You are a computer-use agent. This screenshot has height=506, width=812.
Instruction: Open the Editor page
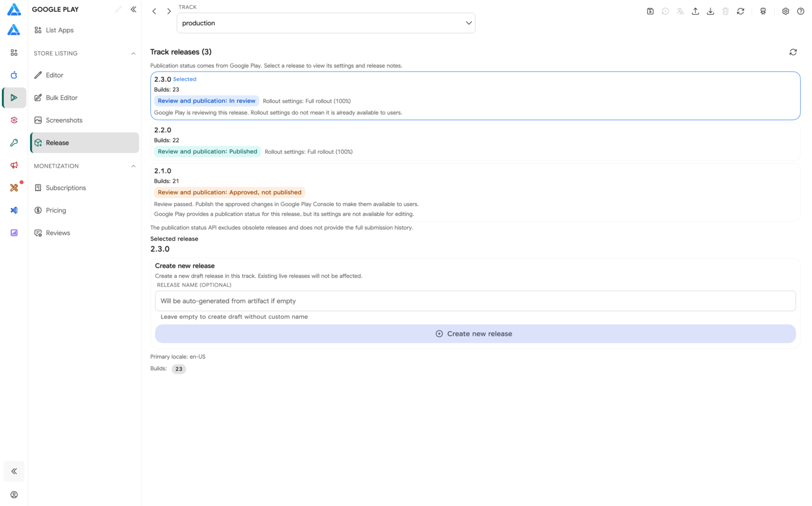click(x=85, y=75)
